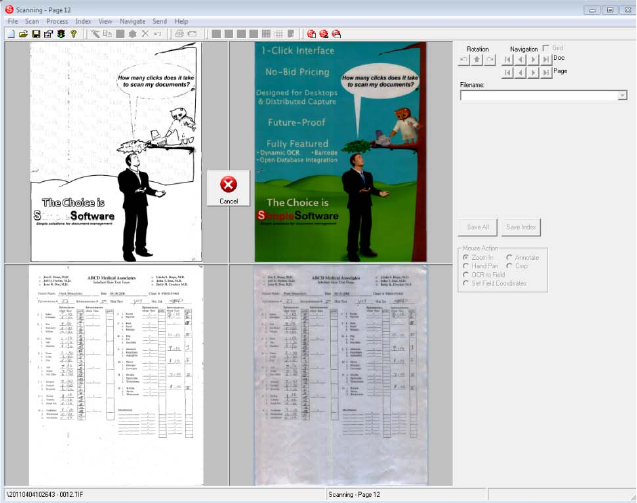Click the status bar filename 0012.TIF
This screenshot has width=637, height=503.
pos(45,494)
